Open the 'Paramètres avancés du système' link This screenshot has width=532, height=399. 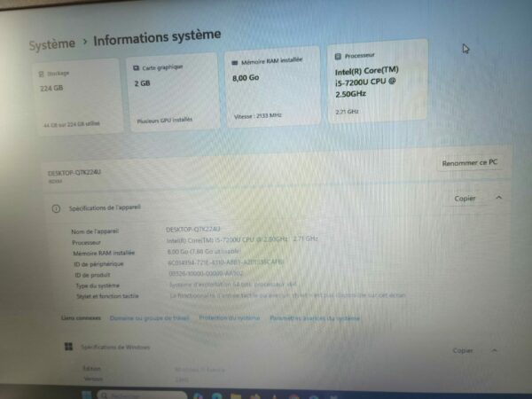point(315,318)
